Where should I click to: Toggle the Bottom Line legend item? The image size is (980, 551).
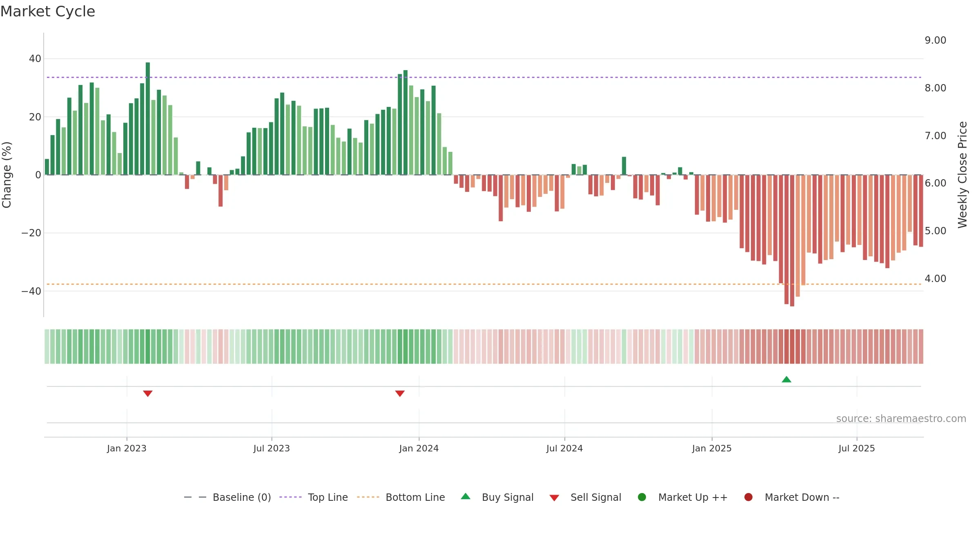[x=401, y=497]
